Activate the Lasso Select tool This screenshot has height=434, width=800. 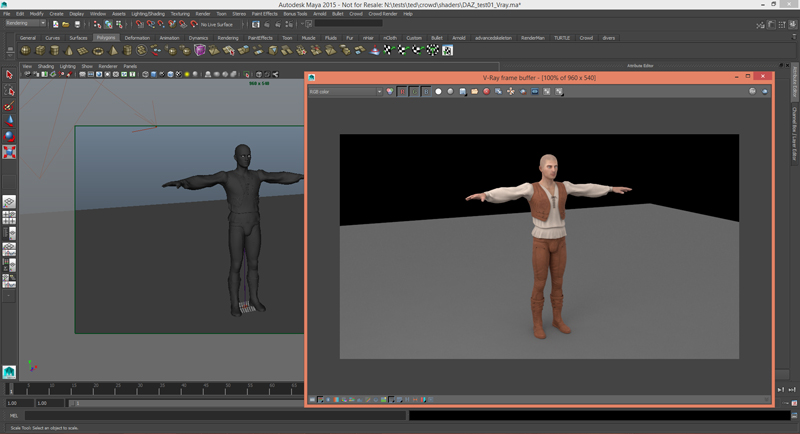pos(9,91)
